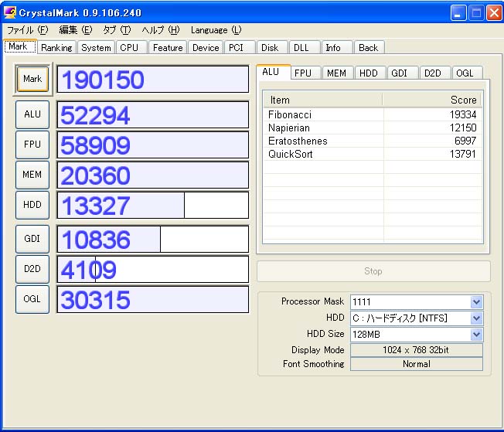504x432 pixels.
Task: Click the GDI score bar 10836
Action: 153,239
